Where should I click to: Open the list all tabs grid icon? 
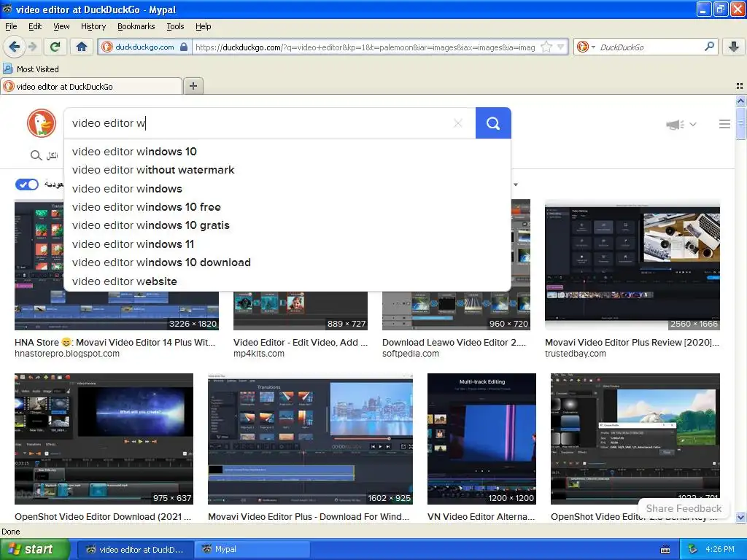[x=740, y=86]
